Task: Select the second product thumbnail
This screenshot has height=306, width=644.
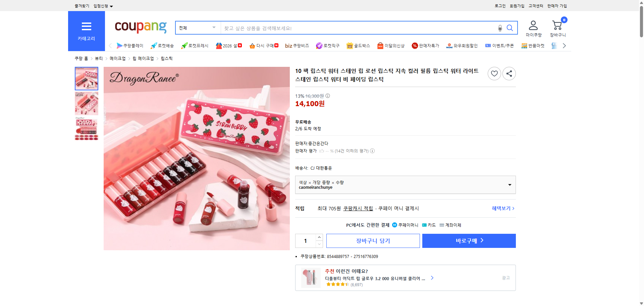Action: click(86, 103)
